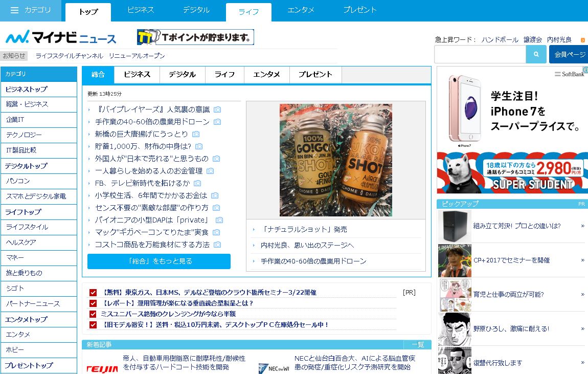This screenshot has height=374, width=588.
Task: Click camera icon beside パイオニアの小型DAP headline
Action: (219, 220)
